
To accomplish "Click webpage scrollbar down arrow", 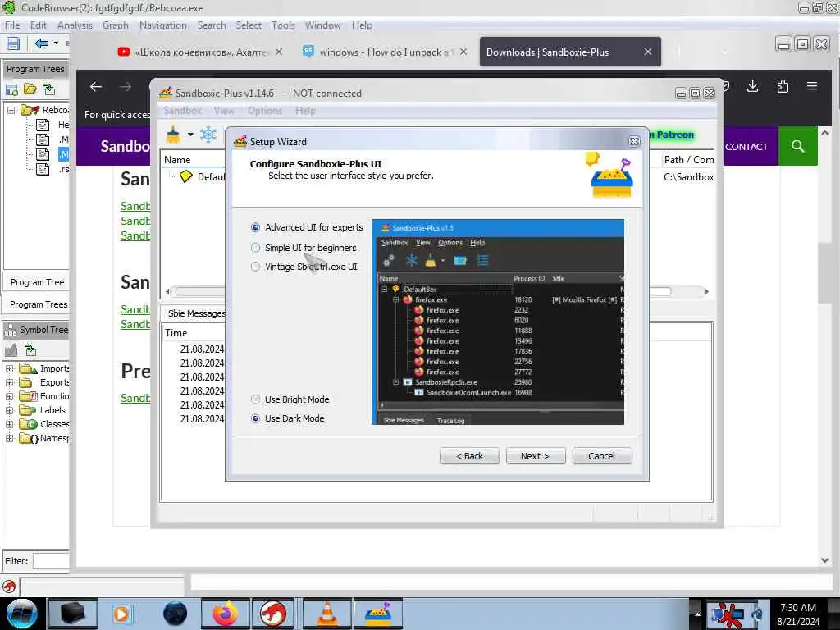I will pos(825,559).
